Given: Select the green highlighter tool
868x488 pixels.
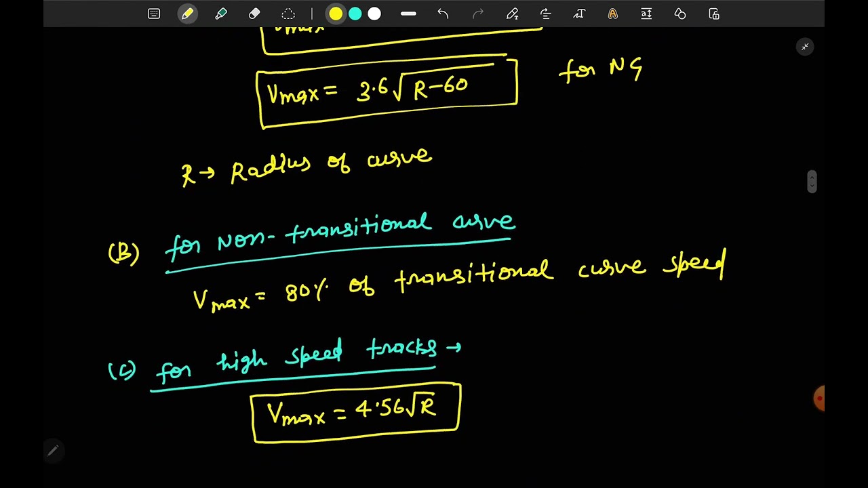Looking at the screenshot, I should pos(221,14).
